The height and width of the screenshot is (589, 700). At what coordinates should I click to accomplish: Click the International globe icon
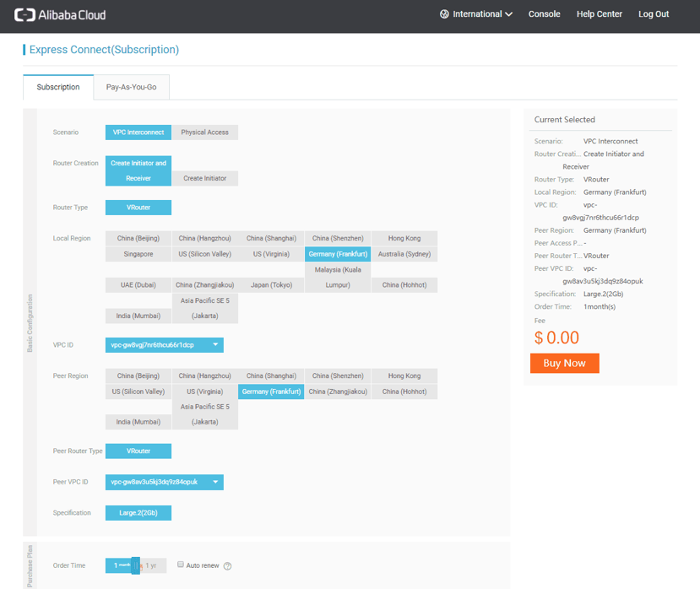[444, 14]
